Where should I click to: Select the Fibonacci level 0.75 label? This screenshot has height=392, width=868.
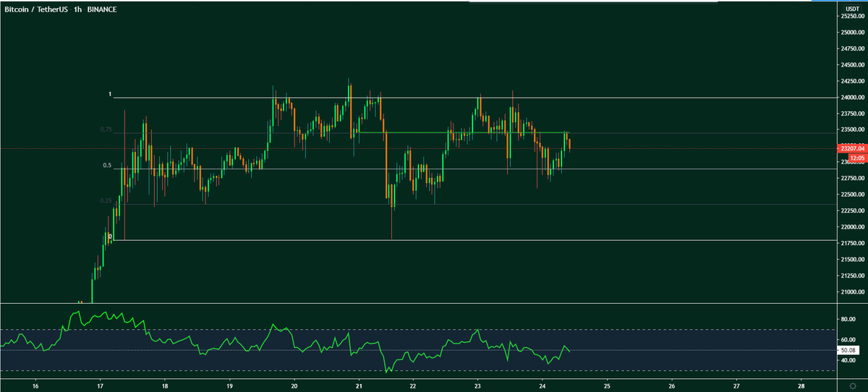point(106,129)
